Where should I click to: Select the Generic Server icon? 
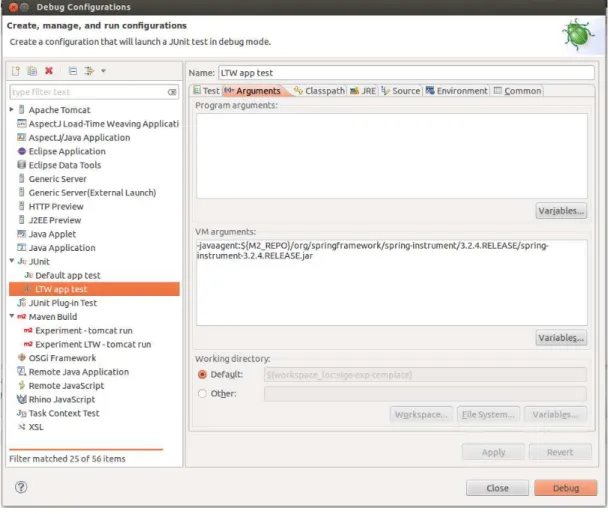[22, 178]
